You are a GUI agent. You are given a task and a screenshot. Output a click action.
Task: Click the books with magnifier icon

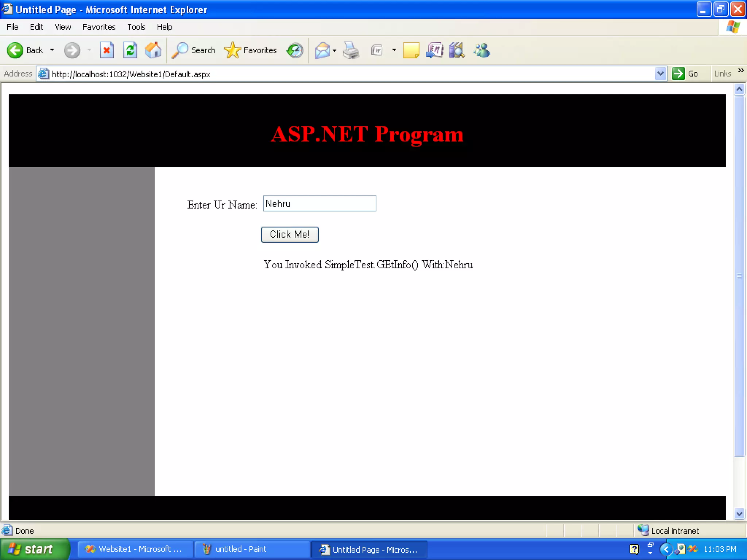[457, 50]
